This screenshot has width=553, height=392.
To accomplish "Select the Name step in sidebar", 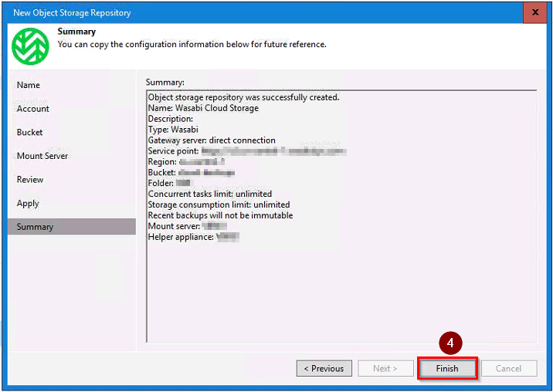I will click(29, 85).
